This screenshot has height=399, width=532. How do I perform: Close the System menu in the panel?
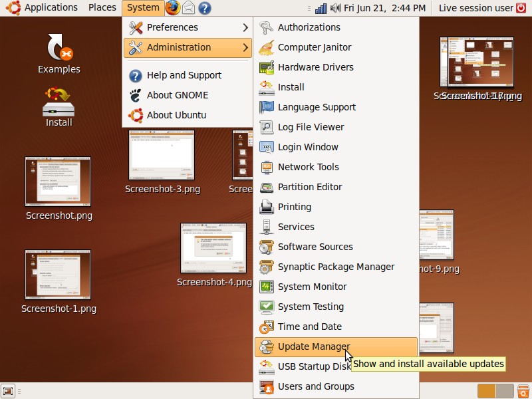143,7
